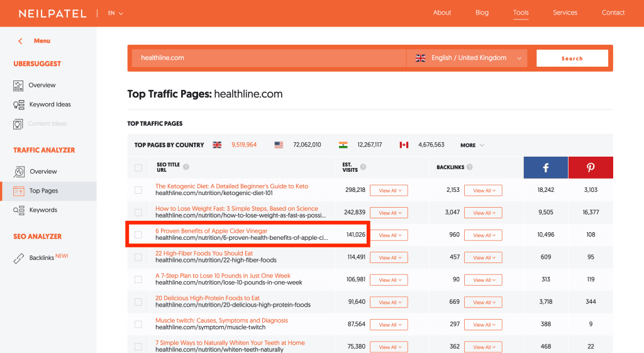
Task: Click the help icon beside SEO Title URL
Action: pos(186,167)
